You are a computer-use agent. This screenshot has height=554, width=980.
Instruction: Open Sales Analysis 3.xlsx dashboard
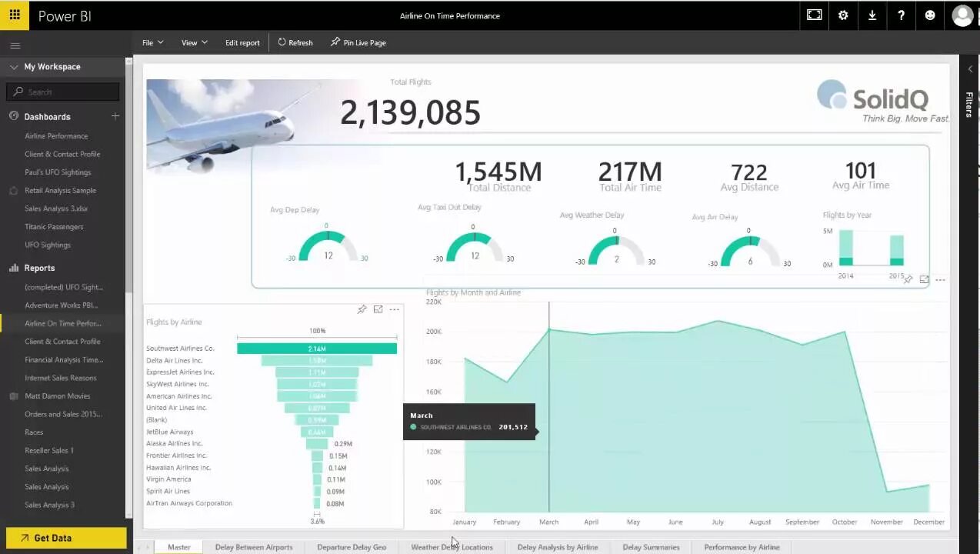56,209
